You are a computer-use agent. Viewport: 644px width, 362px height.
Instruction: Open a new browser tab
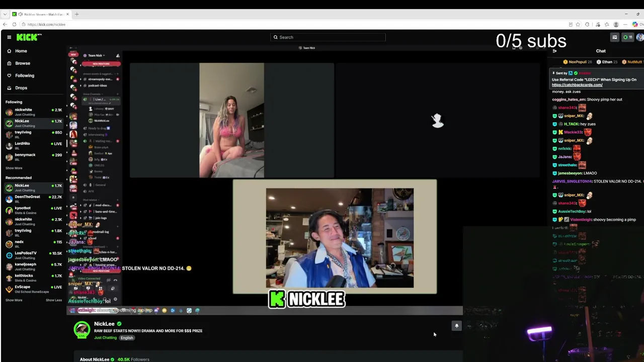pyautogui.click(x=77, y=14)
